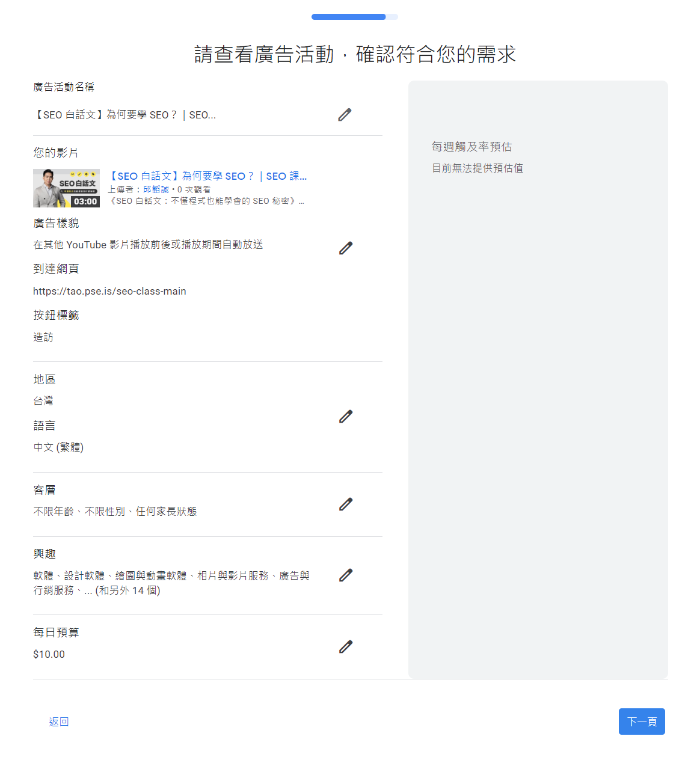This screenshot has height=763, width=700.
Task: Click the $10.00 daily budget value
Action: click(49, 654)
